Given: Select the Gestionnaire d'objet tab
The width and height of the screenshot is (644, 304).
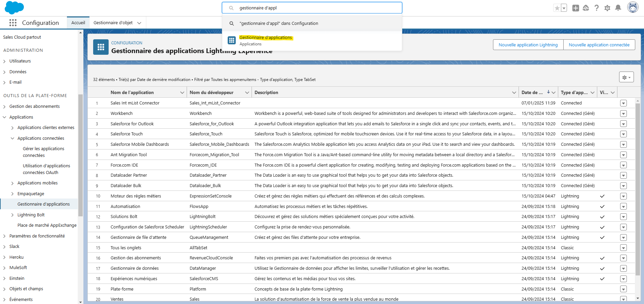Looking at the screenshot, I should (x=113, y=23).
